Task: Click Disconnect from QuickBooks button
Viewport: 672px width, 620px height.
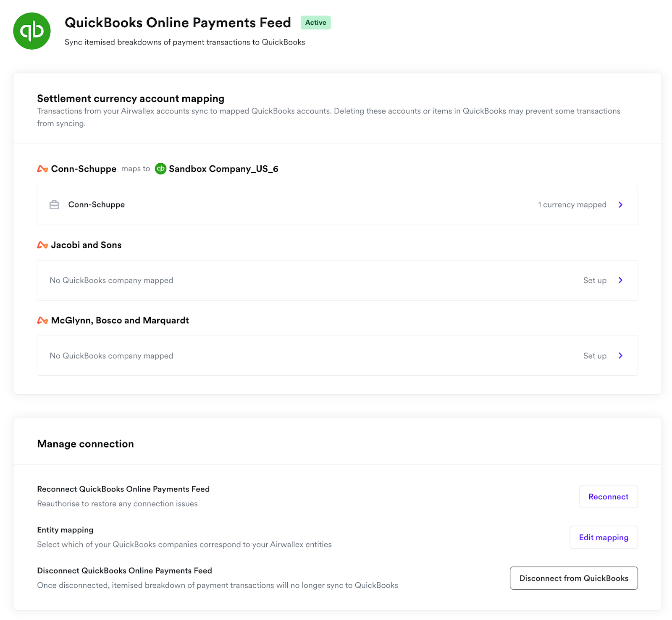Action: (573, 578)
